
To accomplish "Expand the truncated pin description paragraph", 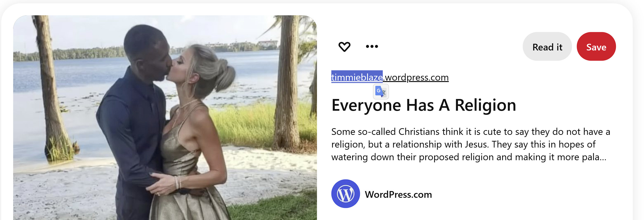I will pos(471,144).
